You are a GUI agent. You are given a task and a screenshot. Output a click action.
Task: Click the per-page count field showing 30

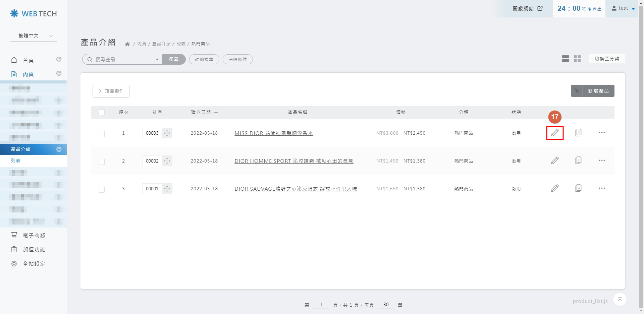tap(386, 305)
